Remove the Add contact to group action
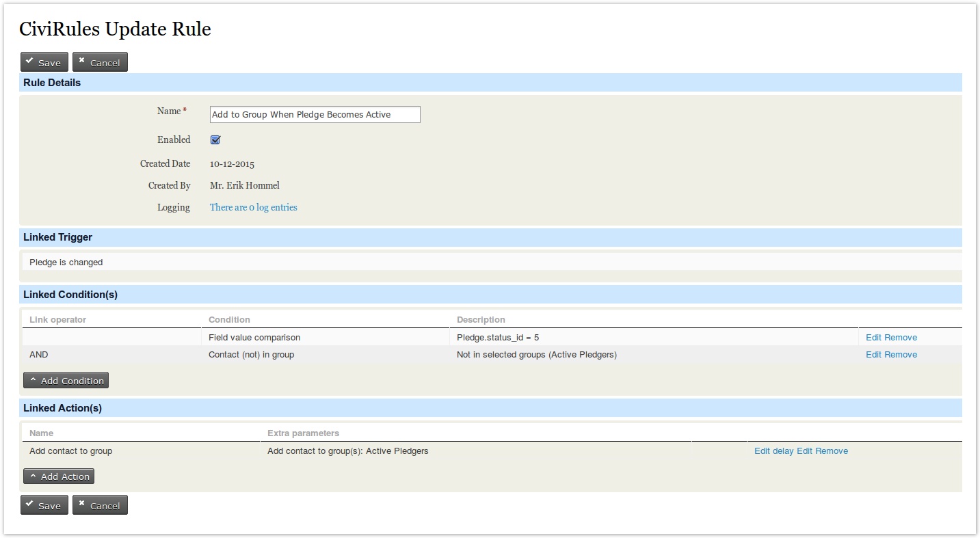The height and width of the screenshot is (538, 980). coord(832,451)
